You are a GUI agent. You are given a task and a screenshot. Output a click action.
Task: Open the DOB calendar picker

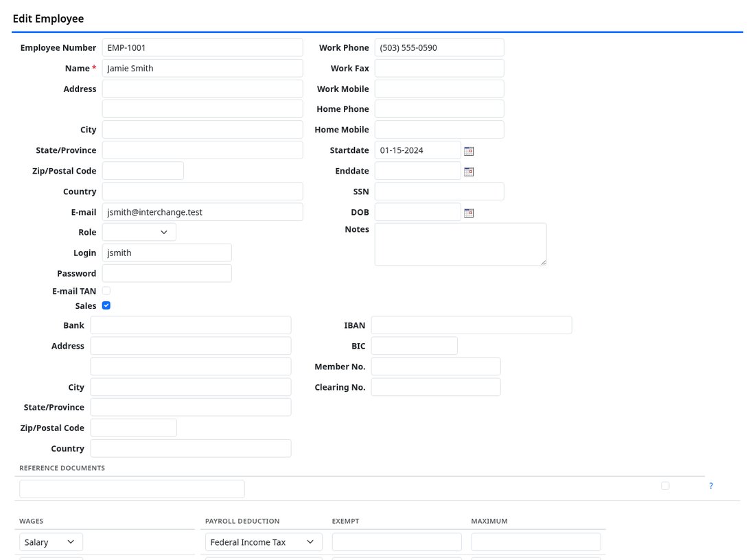(469, 212)
